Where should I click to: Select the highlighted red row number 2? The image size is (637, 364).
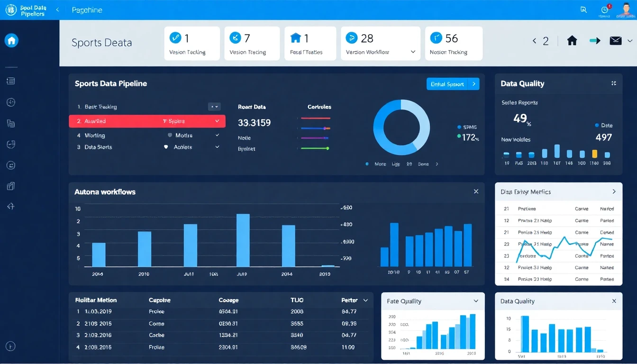click(147, 121)
